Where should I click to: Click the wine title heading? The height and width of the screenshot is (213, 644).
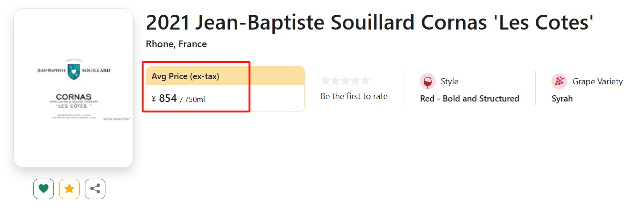(370, 23)
